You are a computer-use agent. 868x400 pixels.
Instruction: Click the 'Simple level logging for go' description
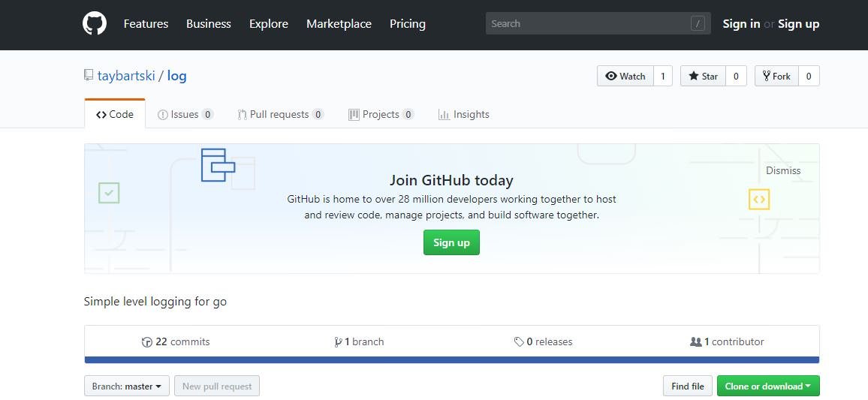point(155,302)
